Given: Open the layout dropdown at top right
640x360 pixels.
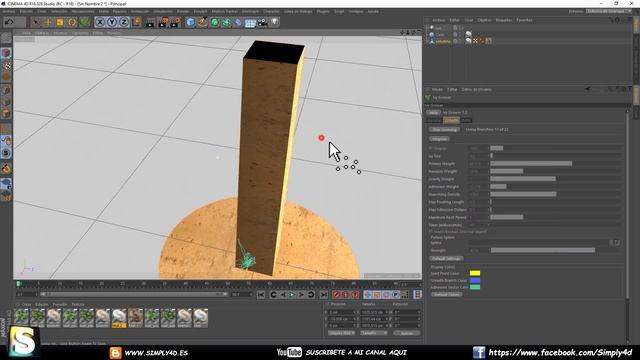Looking at the screenshot, I should coord(608,11).
